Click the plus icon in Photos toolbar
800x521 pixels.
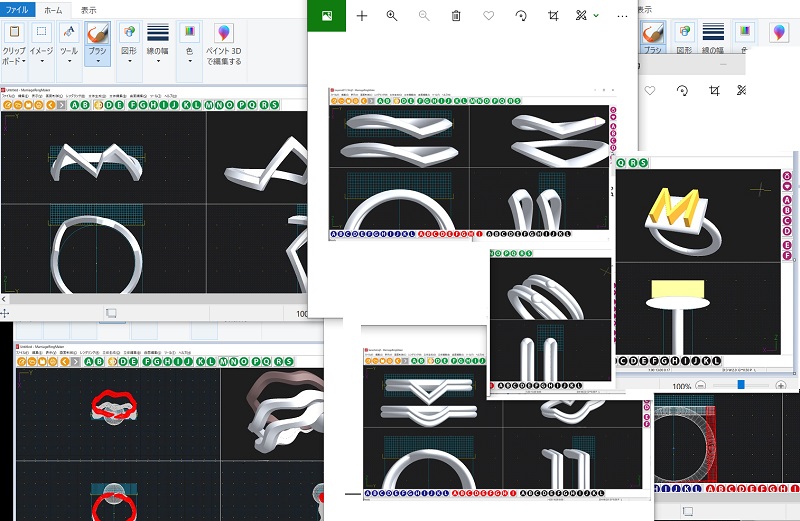pyautogui.click(x=362, y=16)
